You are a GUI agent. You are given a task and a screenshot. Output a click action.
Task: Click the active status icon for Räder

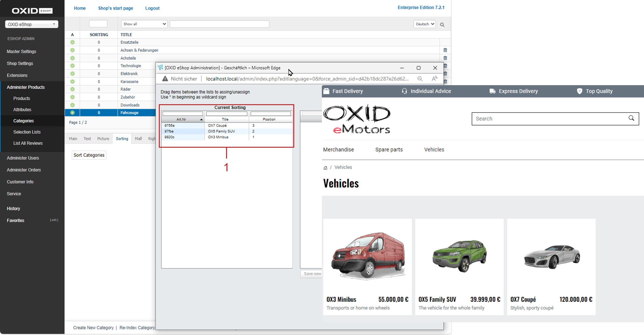tap(73, 89)
